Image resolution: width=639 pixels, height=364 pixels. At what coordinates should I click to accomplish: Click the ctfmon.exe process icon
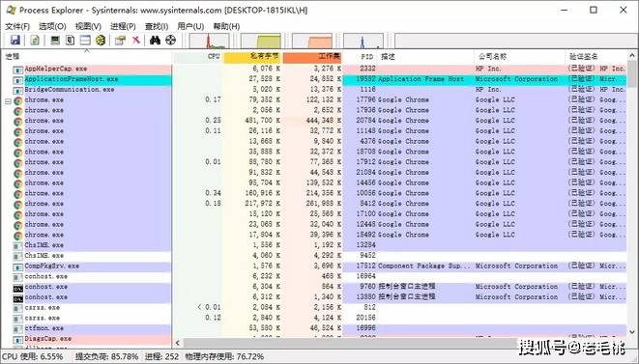[x=17, y=329]
